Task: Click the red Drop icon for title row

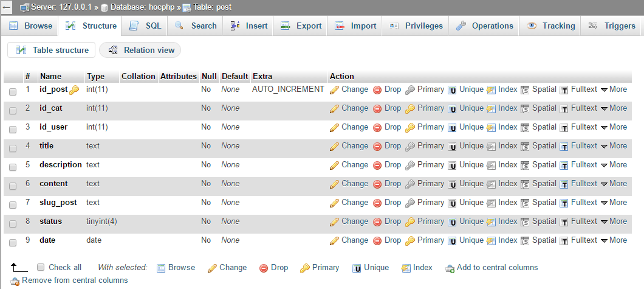Action: point(377,147)
